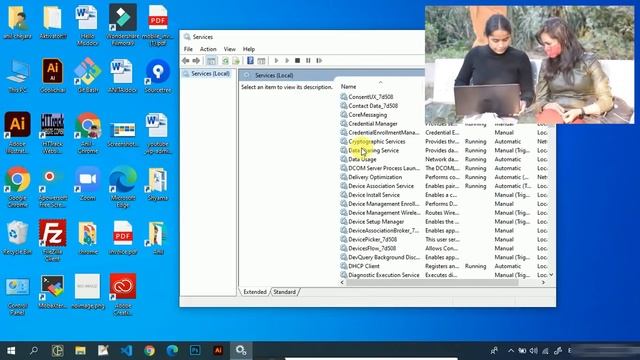
Task: Toggle the Show/Hide Action Pane toolbar icon
Action: pyautogui.click(x=261, y=61)
